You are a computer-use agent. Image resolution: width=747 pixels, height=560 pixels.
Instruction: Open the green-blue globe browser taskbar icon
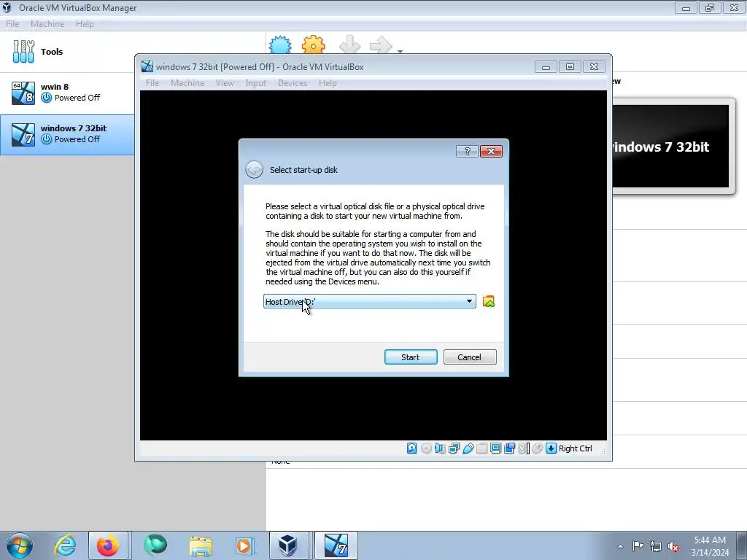155,545
